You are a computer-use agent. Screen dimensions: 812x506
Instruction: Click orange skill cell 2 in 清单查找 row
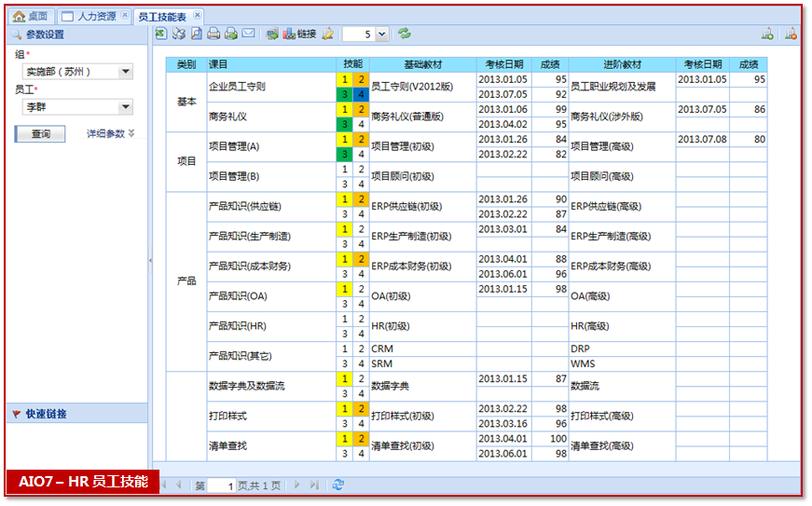click(x=361, y=439)
